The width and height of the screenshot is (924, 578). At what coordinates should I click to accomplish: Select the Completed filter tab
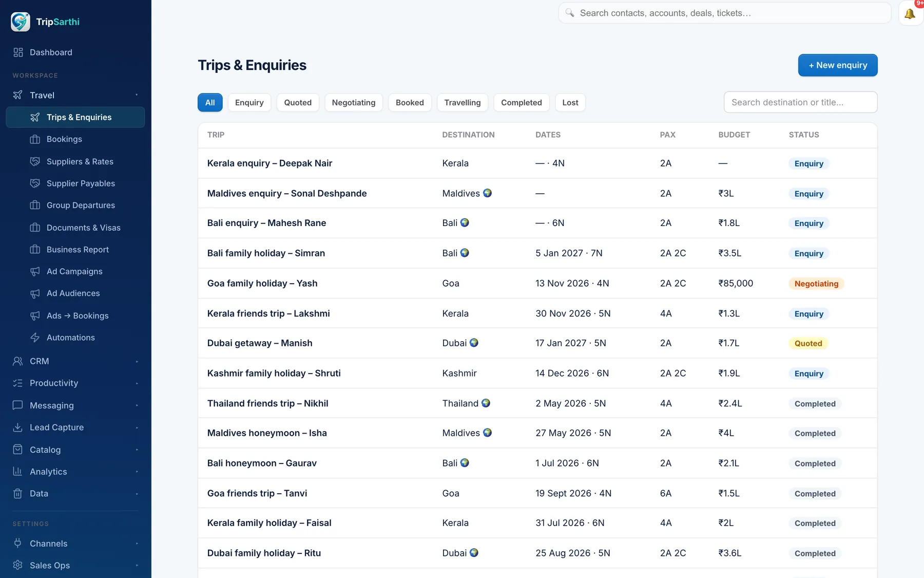(x=522, y=103)
